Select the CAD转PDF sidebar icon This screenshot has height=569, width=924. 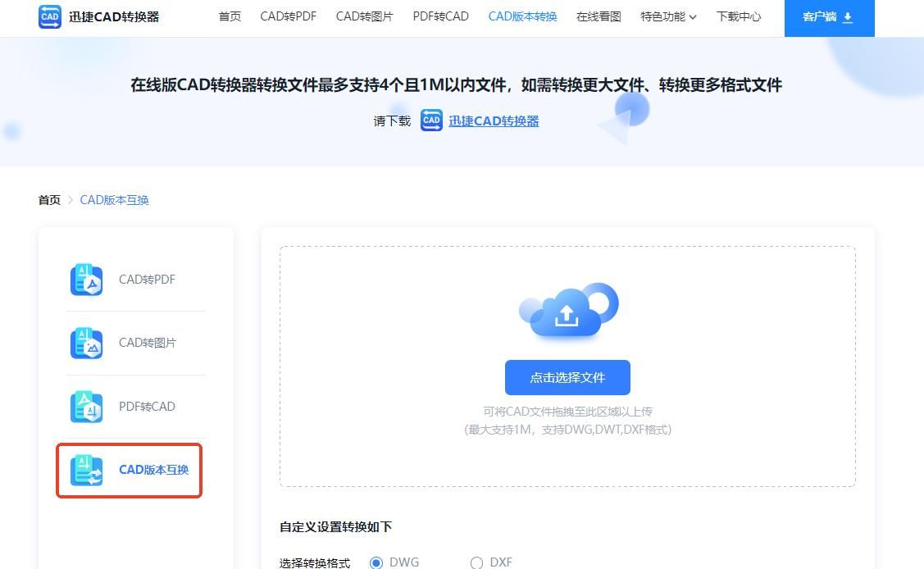[86, 279]
